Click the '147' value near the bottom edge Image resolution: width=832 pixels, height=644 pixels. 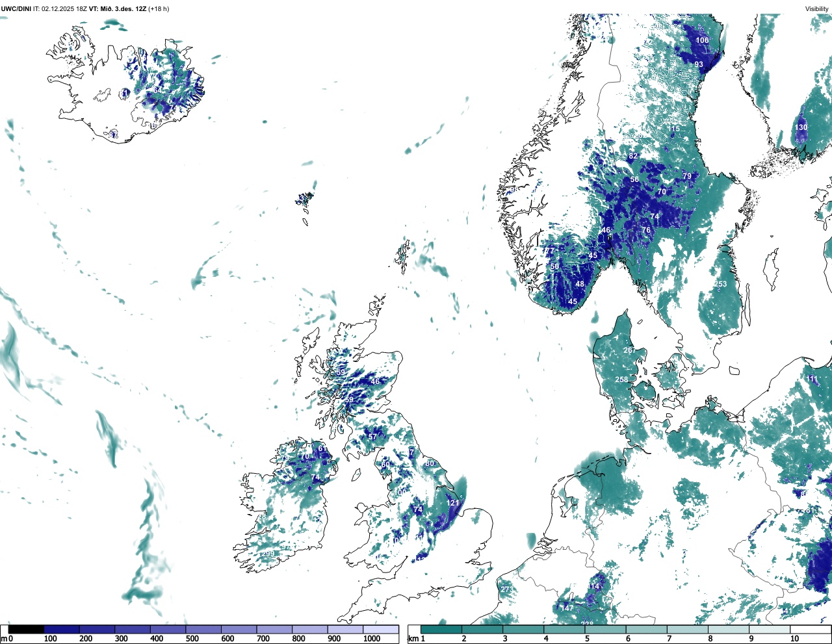click(567, 608)
